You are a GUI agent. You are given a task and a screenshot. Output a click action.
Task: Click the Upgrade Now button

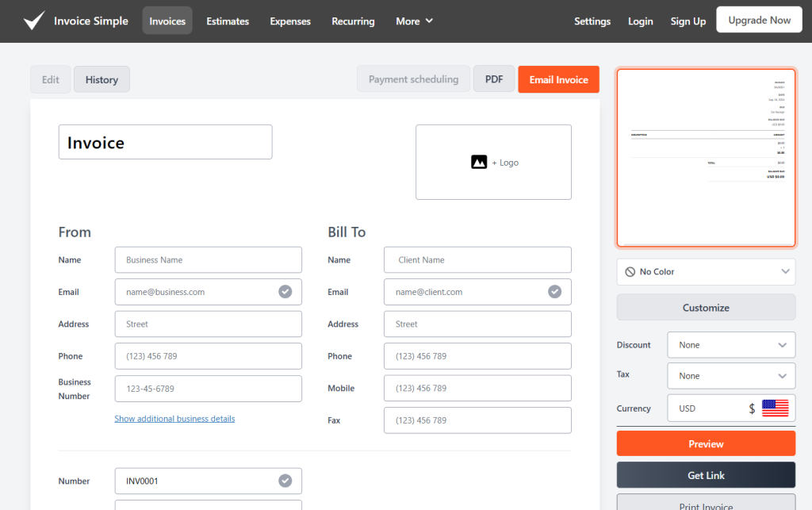click(759, 20)
